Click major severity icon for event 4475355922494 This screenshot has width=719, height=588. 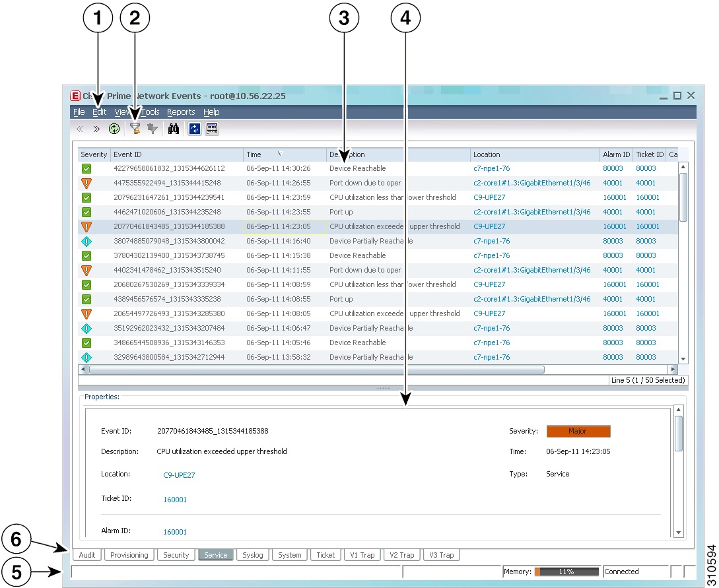[x=86, y=183]
